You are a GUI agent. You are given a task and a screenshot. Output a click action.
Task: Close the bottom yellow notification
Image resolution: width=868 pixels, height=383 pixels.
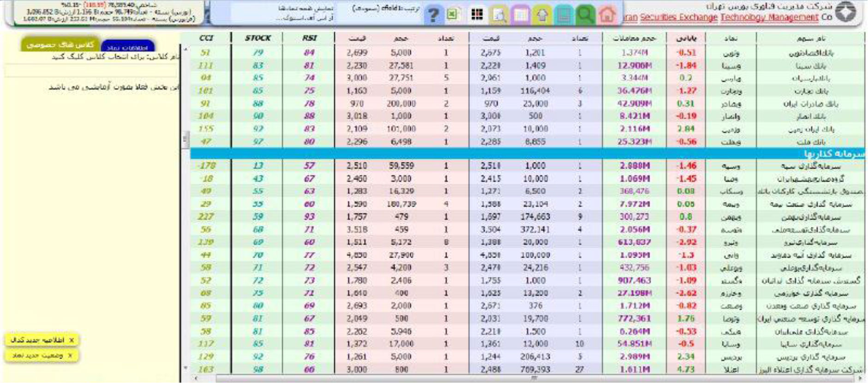coord(70,356)
